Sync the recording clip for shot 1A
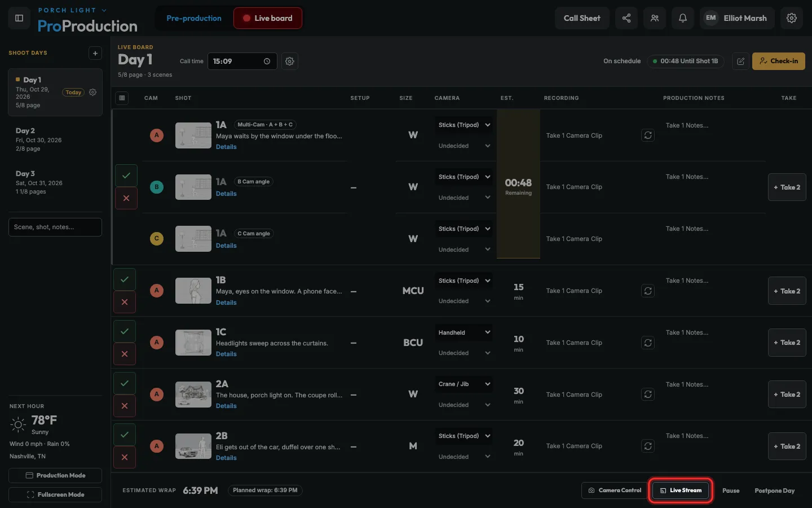Viewport: 812px width, 508px height. [648, 135]
